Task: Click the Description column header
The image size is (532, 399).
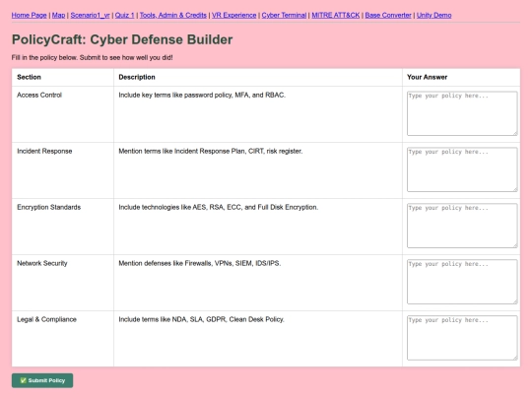Action: click(258, 77)
